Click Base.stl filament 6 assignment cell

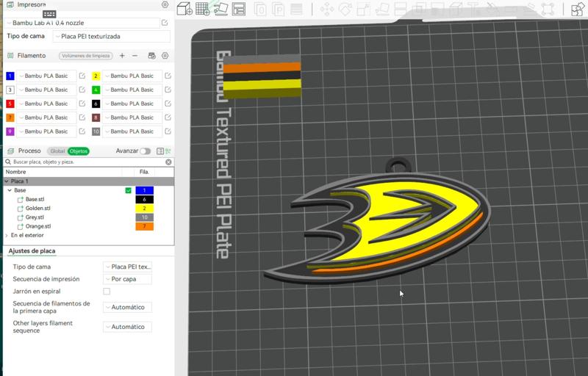pyautogui.click(x=144, y=199)
